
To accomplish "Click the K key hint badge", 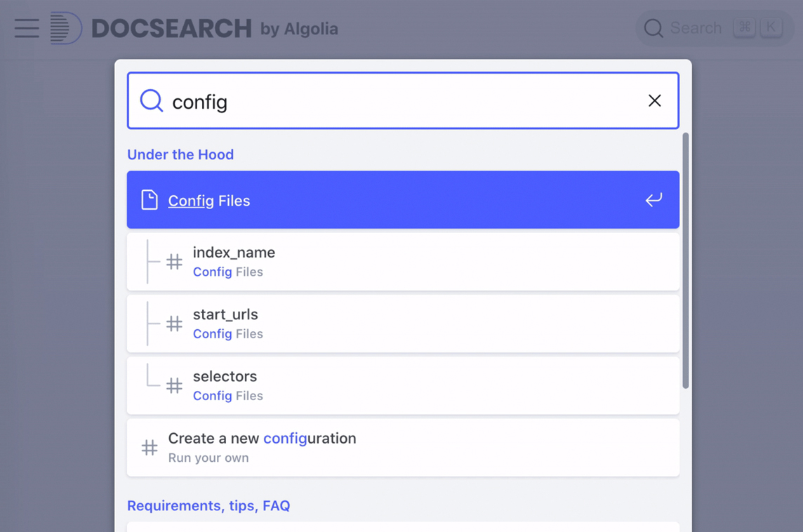I will click(771, 27).
